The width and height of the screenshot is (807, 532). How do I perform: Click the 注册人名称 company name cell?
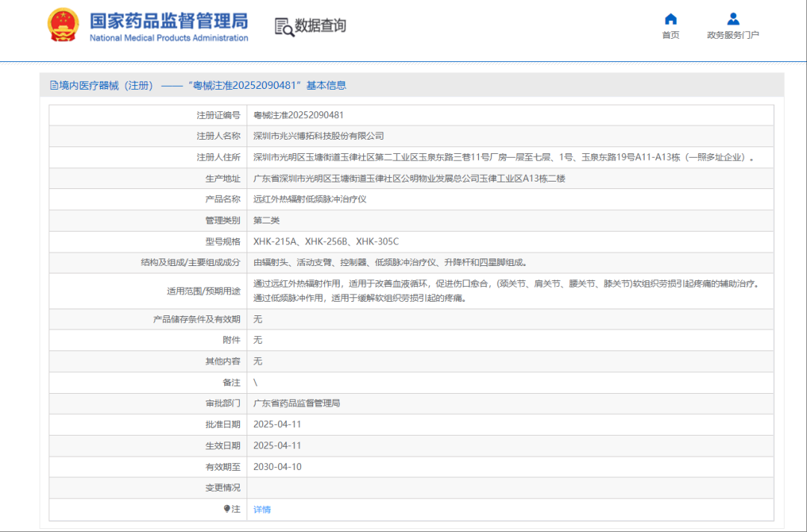321,136
